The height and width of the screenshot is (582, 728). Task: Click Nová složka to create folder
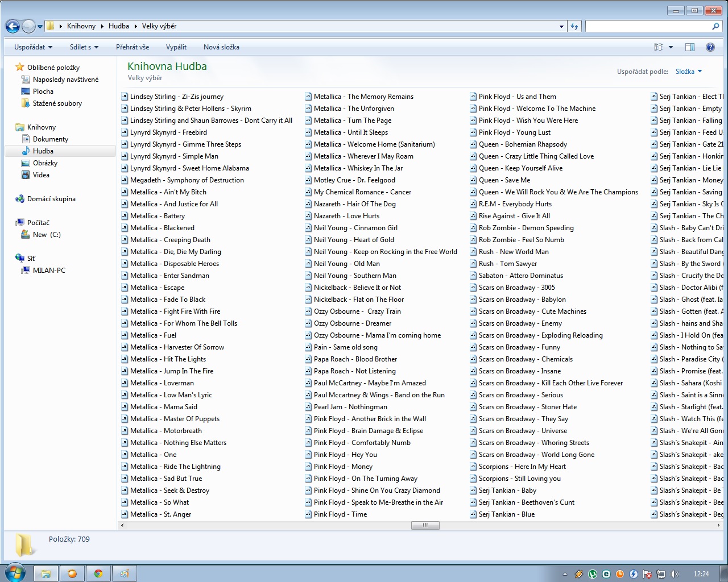click(x=221, y=47)
